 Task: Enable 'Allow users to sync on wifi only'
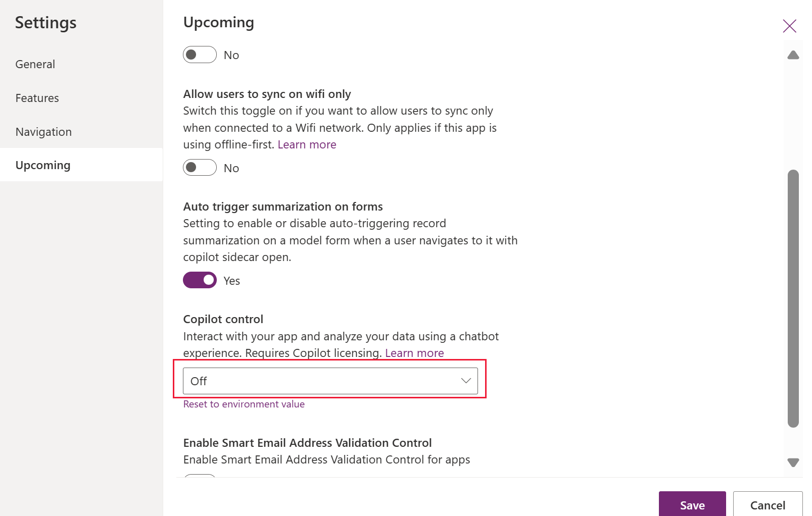[x=199, y=167]
